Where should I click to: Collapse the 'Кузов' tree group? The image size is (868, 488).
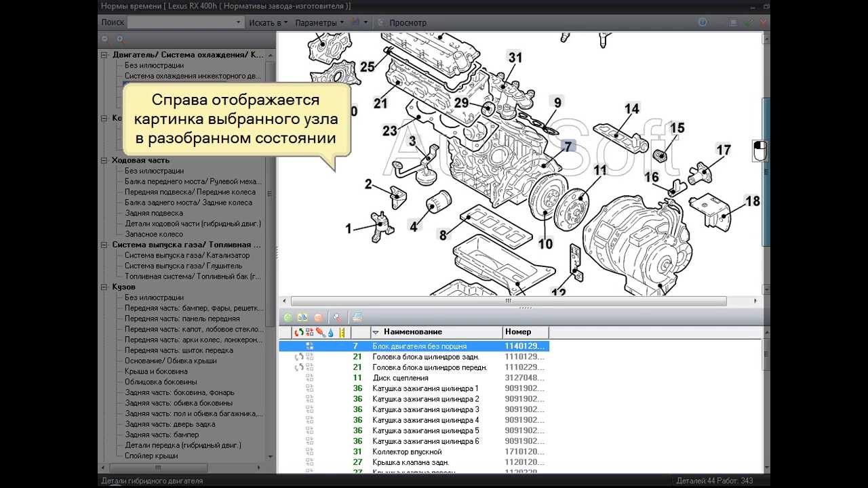coord(104,287)
